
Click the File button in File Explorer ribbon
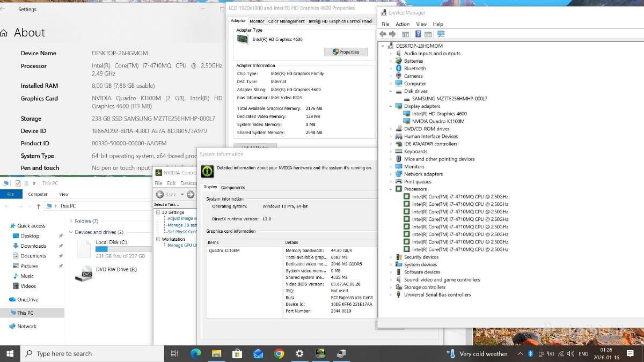pos(10,194)
